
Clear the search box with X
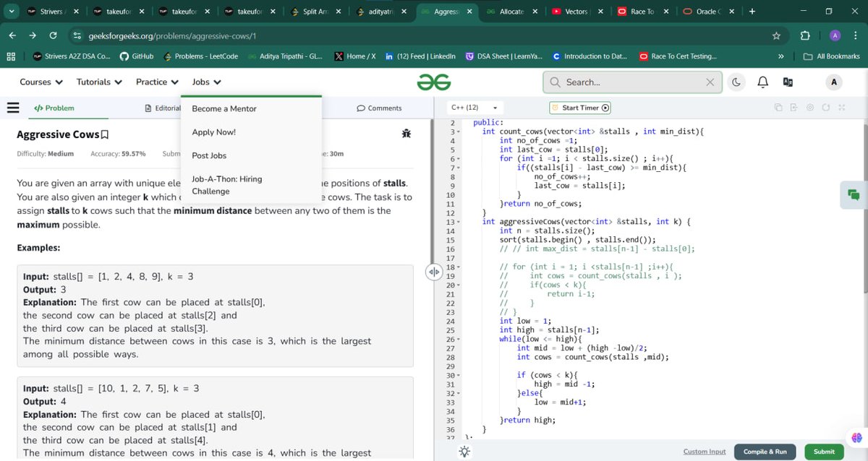(x=710, y=82)
